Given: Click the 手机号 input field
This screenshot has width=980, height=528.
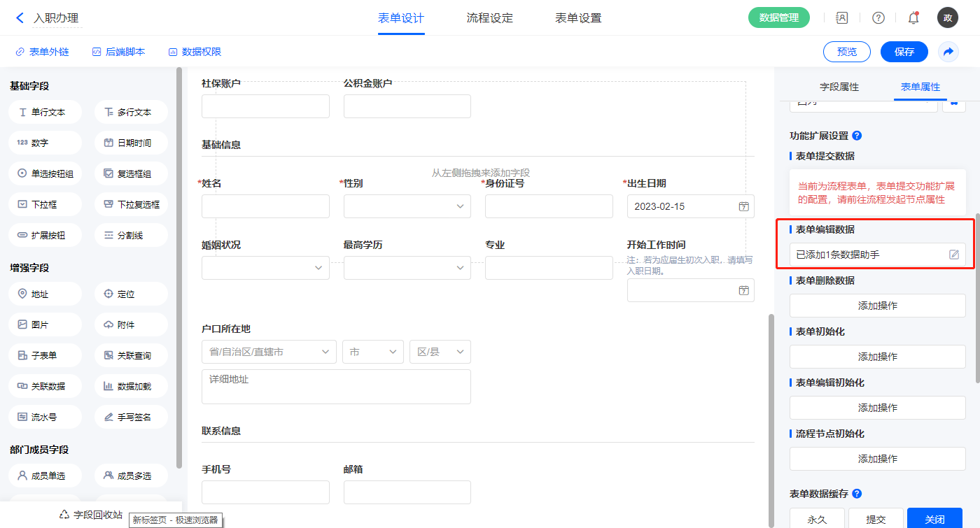Looking at the screenshot, I should click(x=265, y=492).
